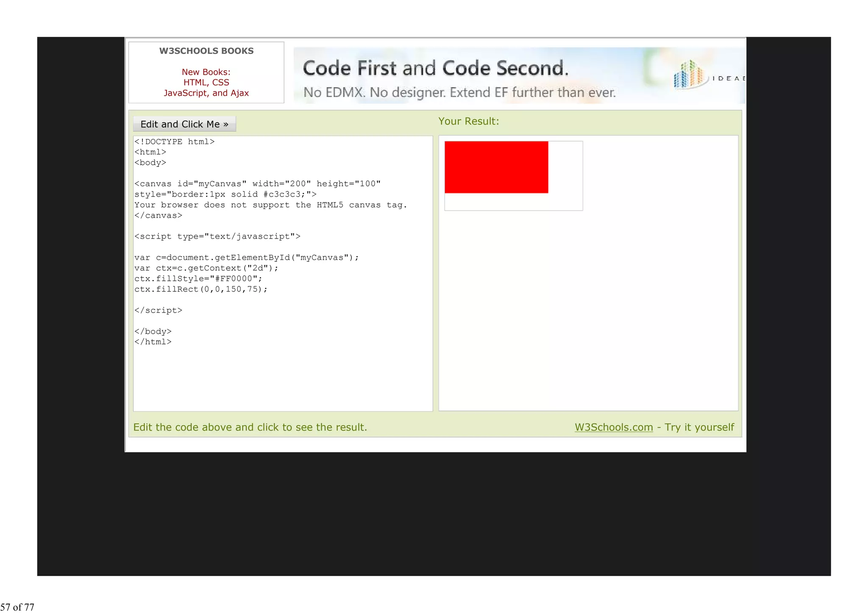Click the canvas tag line in code
Viewport: 868px width, 613px height.
(x=257, y=184)
